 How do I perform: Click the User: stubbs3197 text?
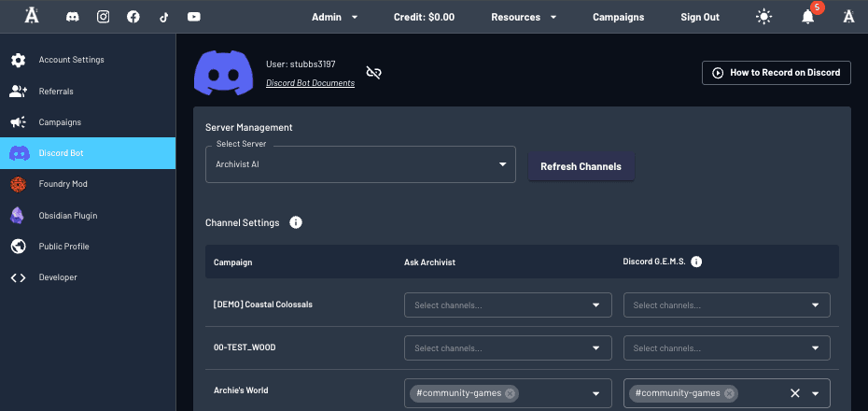tap(301, 64)
